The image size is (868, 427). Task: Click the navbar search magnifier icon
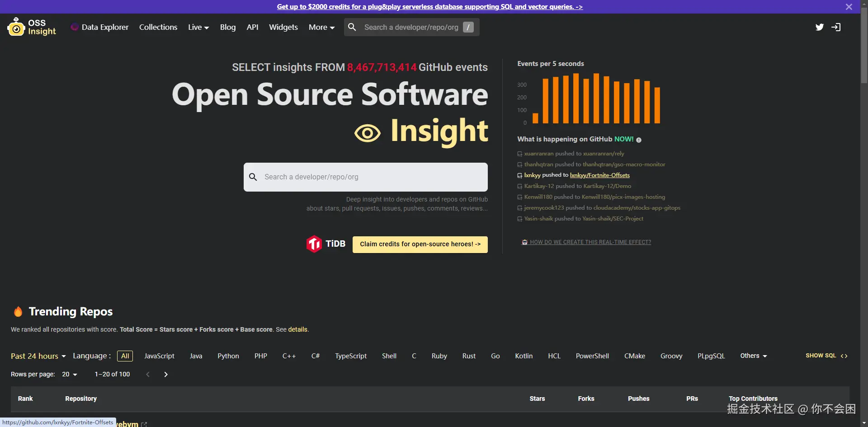coord(352,27)
